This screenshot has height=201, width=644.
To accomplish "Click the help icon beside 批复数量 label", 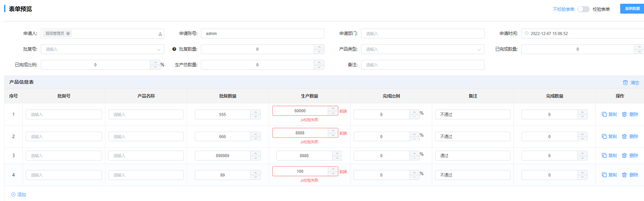I will [174, 49].
